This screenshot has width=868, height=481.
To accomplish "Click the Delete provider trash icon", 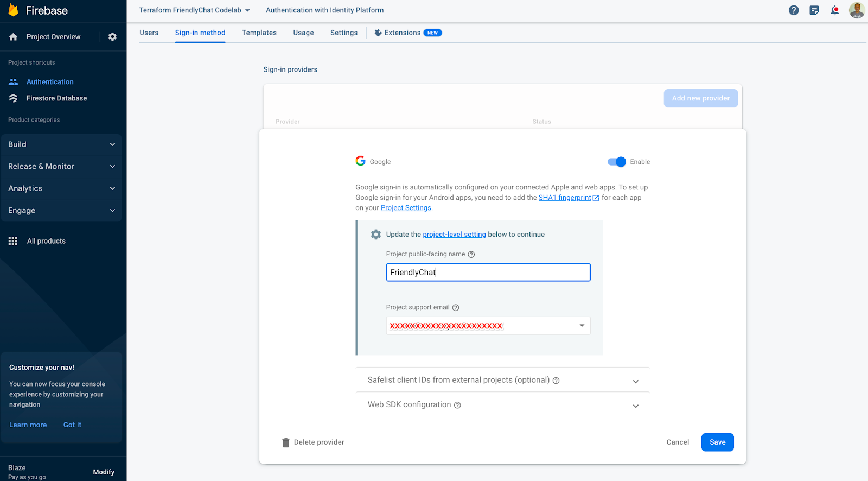I will [286, 442].
